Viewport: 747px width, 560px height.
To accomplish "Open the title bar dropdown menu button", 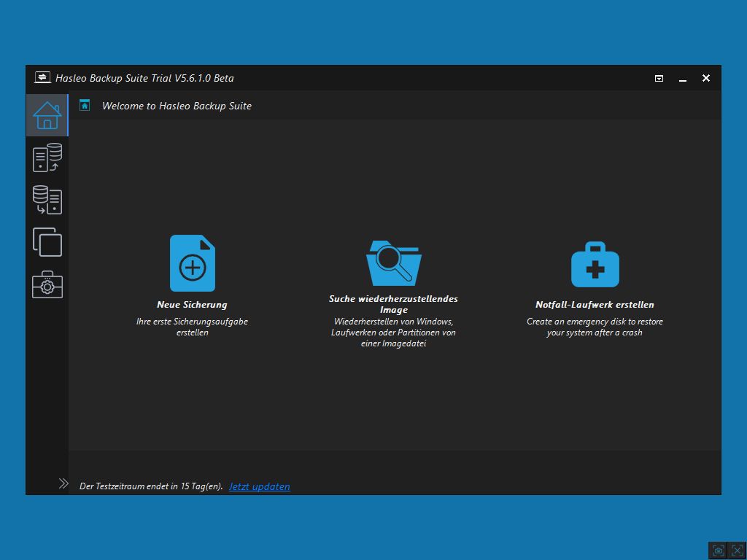I will coord(659,78).
